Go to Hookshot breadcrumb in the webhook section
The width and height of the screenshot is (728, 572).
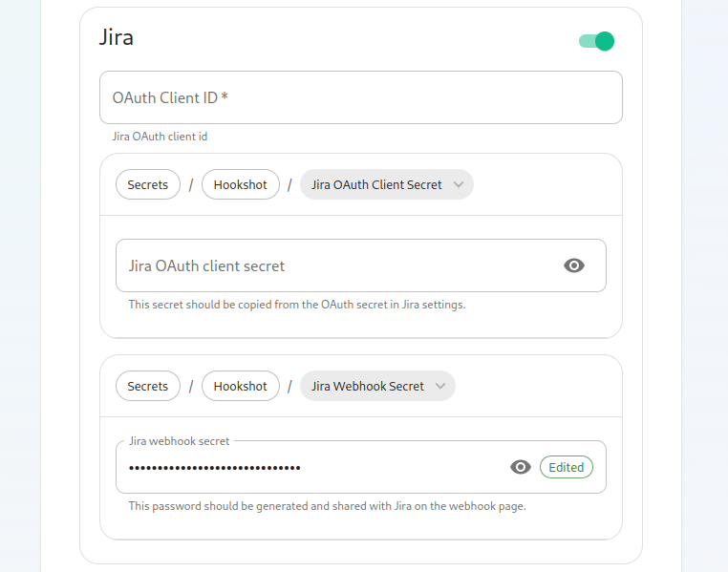[241, 386]
